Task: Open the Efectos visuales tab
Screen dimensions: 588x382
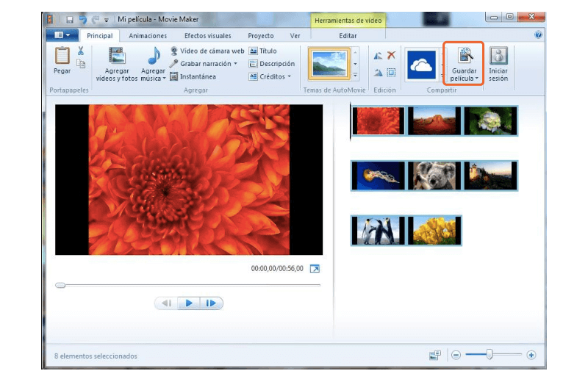Action: pos(207,35)
